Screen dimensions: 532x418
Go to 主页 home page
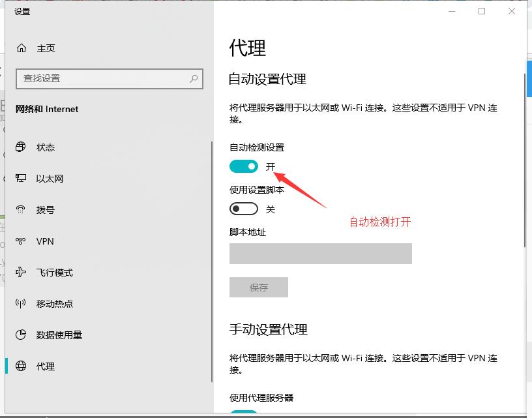(x=45, y=48)
